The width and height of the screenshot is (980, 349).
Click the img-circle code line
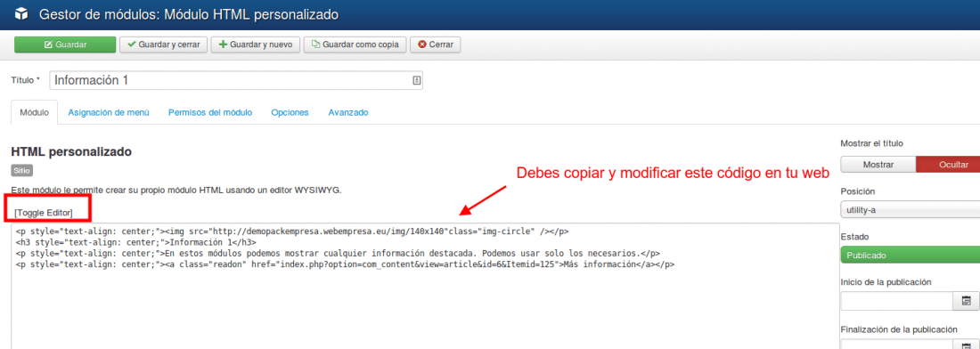(292, 231)
